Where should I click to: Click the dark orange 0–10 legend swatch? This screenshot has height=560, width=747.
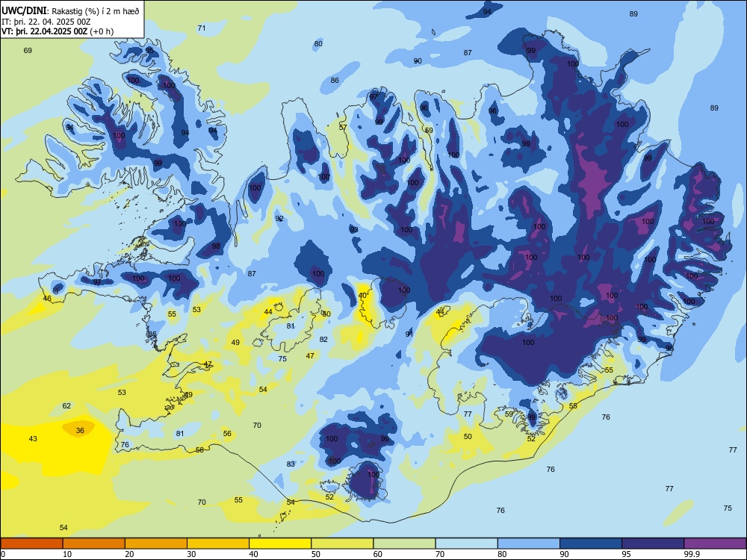pyautogui.click(x=32, y=544)
